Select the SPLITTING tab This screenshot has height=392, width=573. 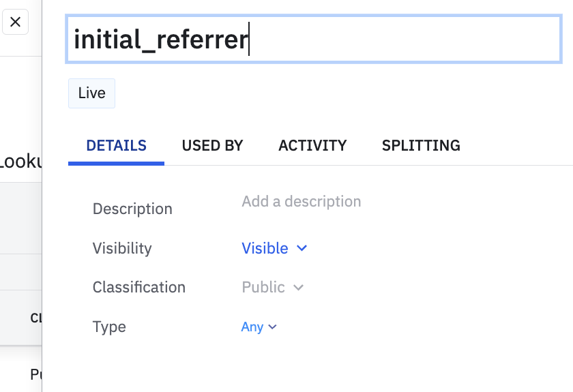tap(421, 145)
